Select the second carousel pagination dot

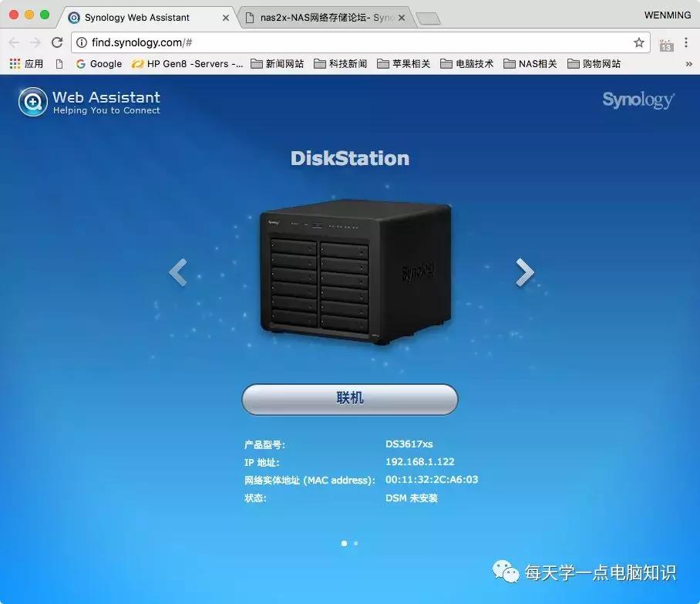pyautogui.click(x=355, y=543)
